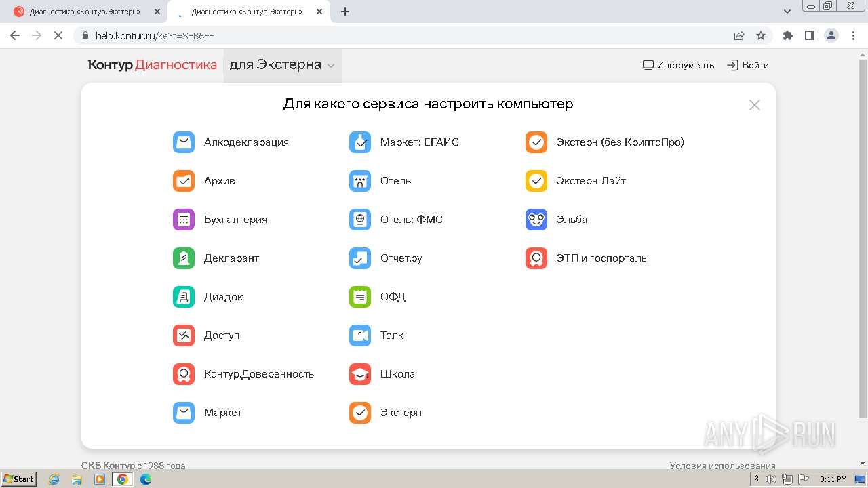Expand the 'для Экстерна' service dropdown
Image resolution: width=868 pixels, height=488 pixels.
coord(282,65)
